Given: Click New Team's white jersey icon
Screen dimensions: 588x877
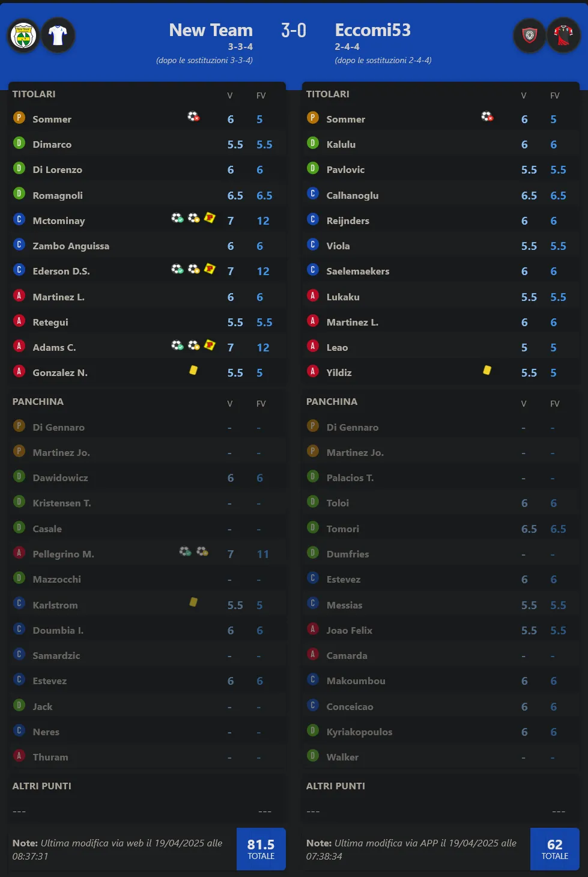Looking at the screenshot, I should tap(58, 35).
